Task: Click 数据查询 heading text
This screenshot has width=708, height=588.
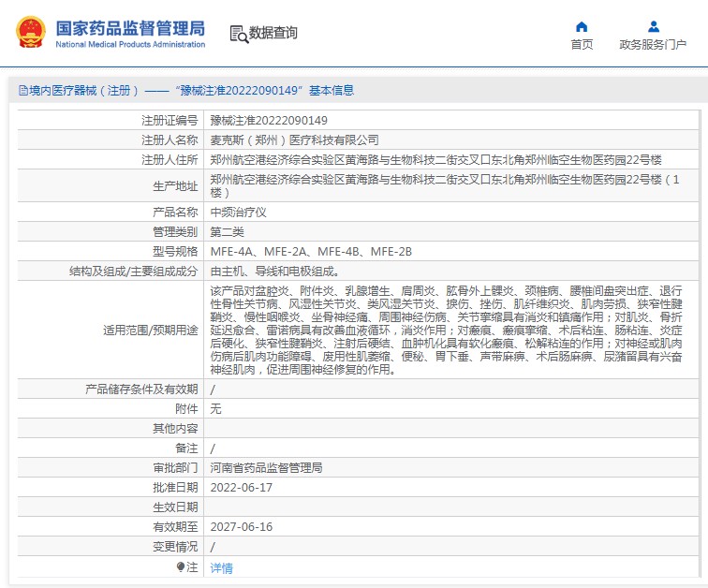Action: (x=273, y=33)
